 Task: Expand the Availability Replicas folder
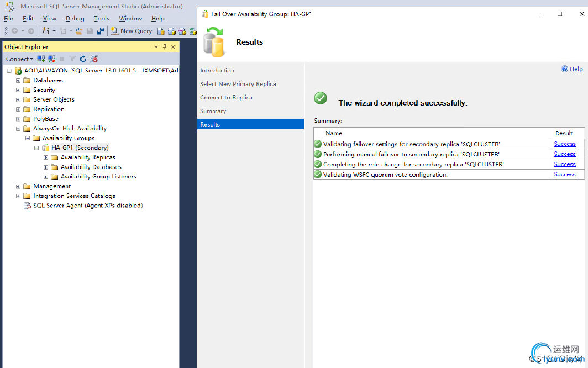[x=46, y=157]
